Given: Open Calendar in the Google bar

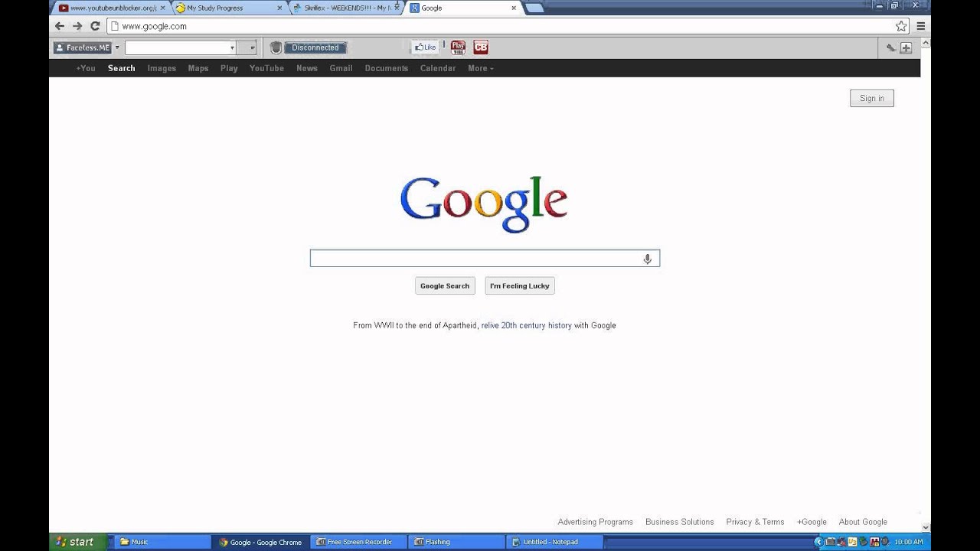Looking at the screenshot, I should click(x=438, y=68).
